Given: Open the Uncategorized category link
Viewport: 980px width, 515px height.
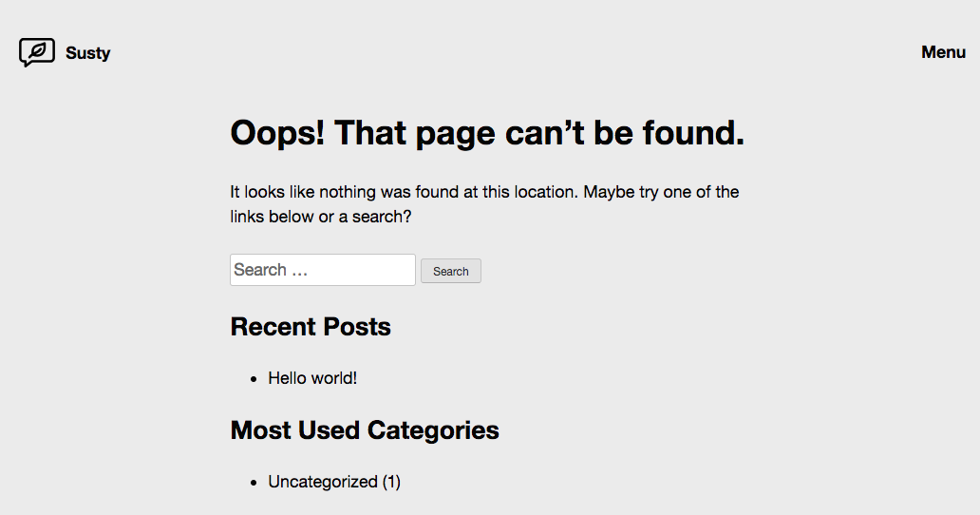Looking at the screenshot, I should point(323,482).
